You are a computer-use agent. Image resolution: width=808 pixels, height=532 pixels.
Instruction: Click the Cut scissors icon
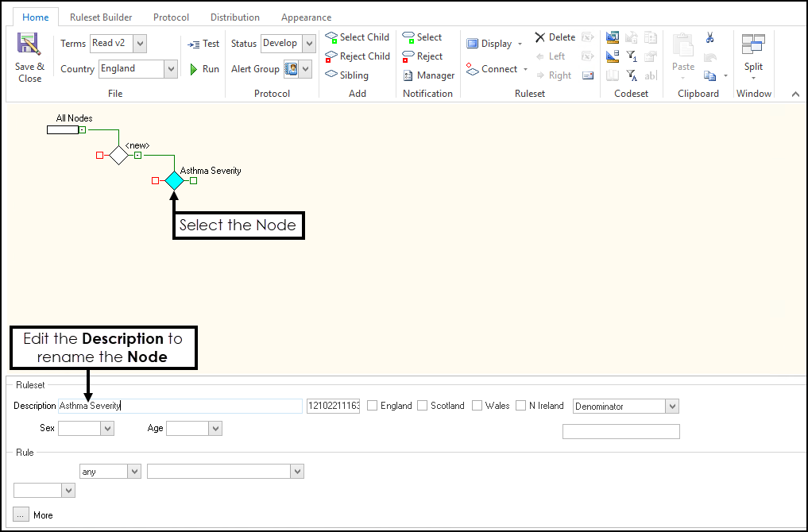click(709, 38)
